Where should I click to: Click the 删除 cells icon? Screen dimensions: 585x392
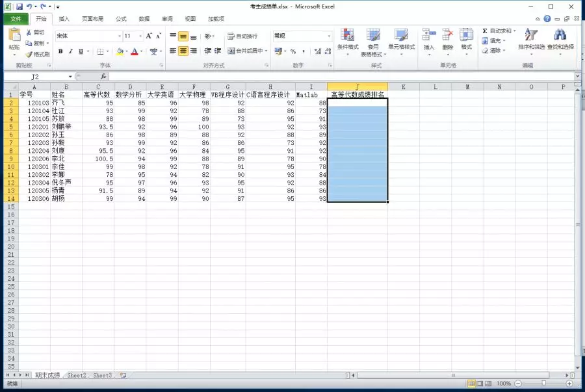[447, 35]
